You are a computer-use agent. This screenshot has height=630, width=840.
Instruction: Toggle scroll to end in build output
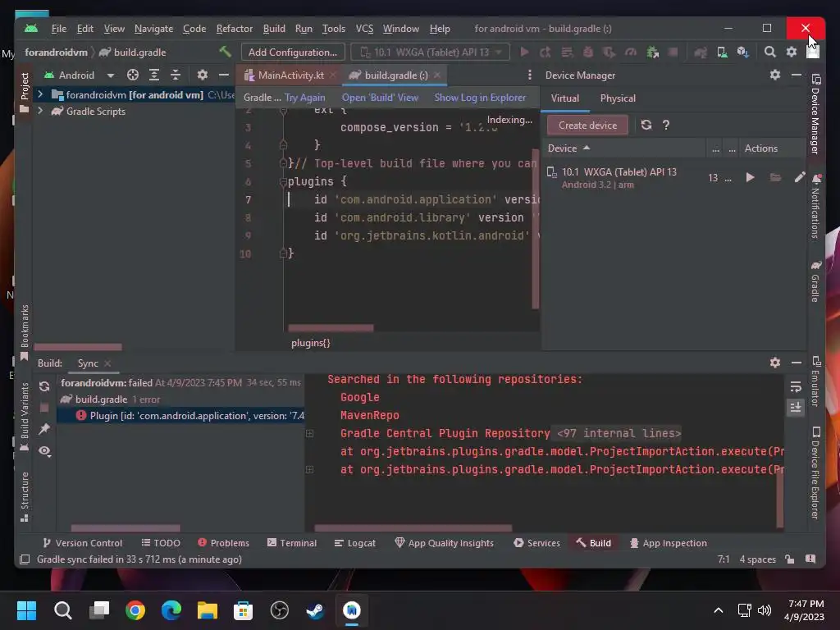click(x=796, y=408)
